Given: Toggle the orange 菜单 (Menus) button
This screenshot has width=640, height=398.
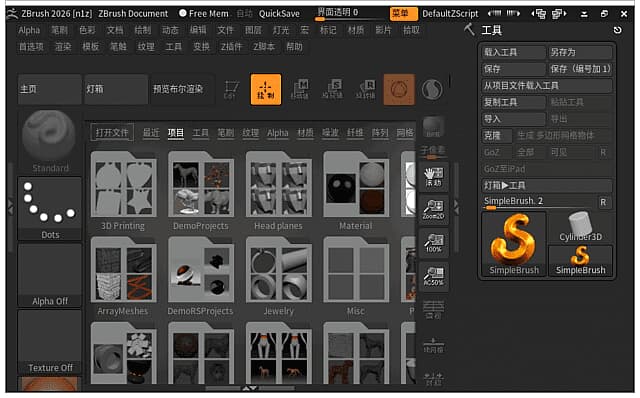Looking at the screenshot, I should pyautogui.click(x=403, y=13).
